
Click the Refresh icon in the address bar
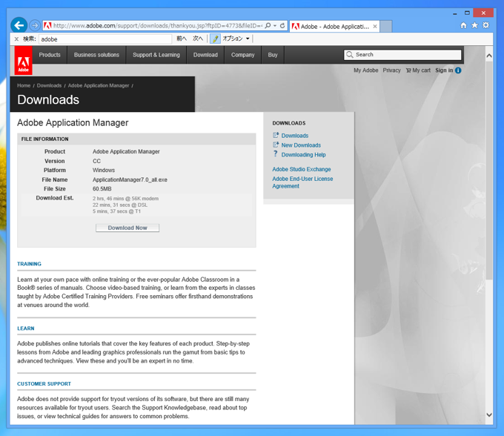pyautogui.click(x=282, y=25)
